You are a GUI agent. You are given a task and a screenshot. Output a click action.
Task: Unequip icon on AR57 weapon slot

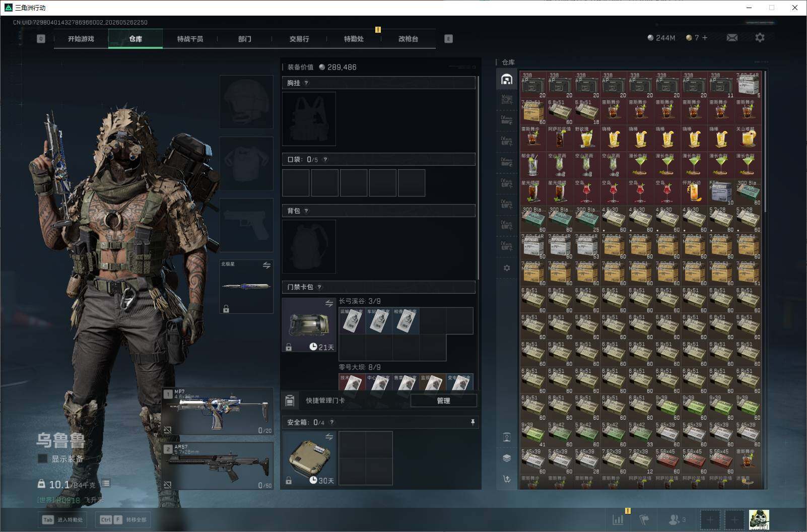point(168,485)
